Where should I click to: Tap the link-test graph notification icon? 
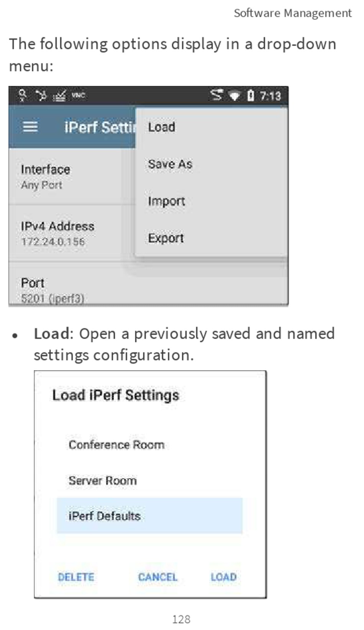(59, 95)
